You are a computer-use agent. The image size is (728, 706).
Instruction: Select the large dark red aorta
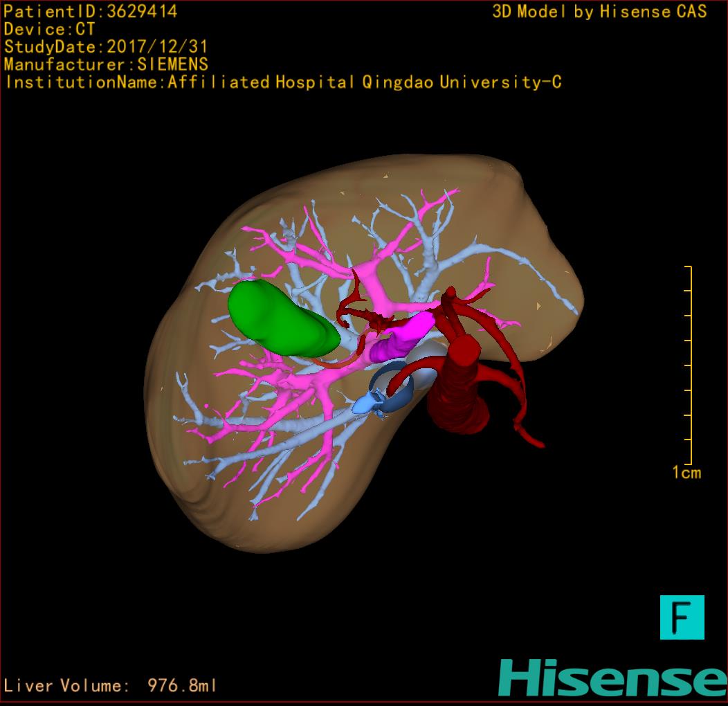(458, 395)
